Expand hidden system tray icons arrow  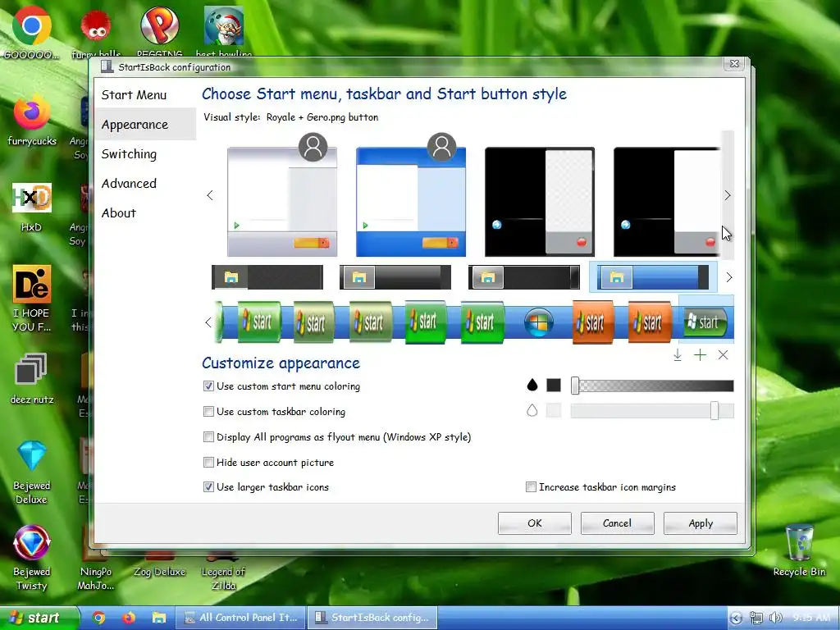736,618
